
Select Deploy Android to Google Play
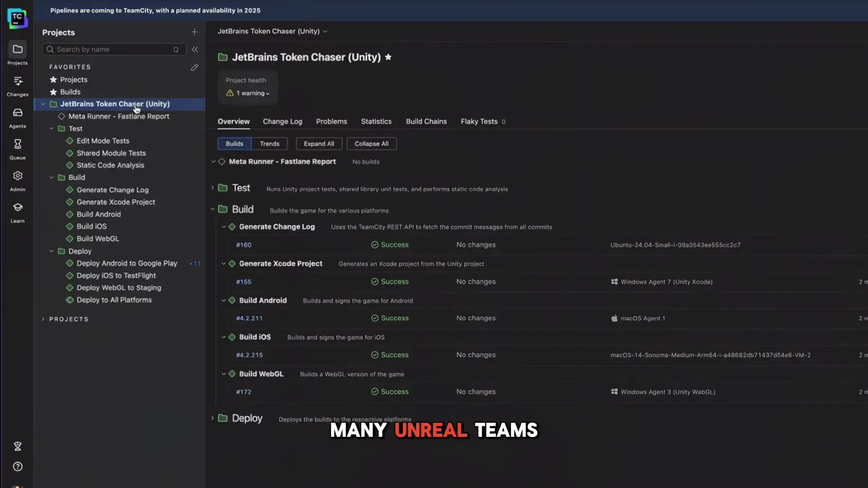[x=127, y=263]
